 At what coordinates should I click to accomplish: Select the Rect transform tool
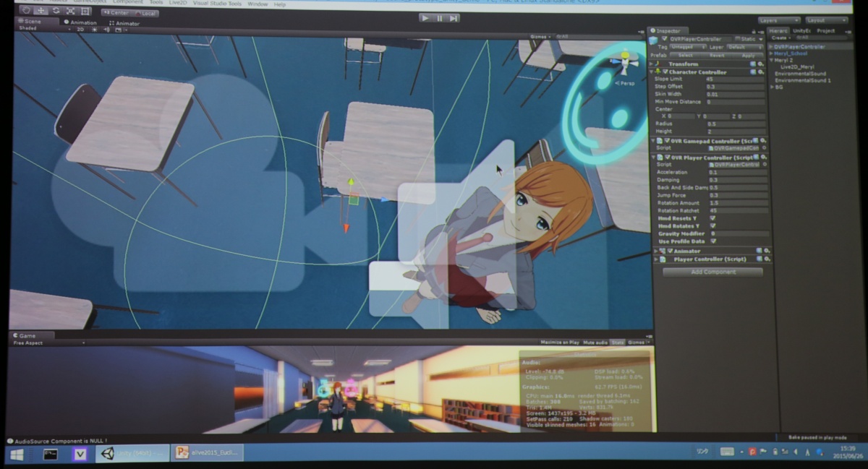[85, 11]
